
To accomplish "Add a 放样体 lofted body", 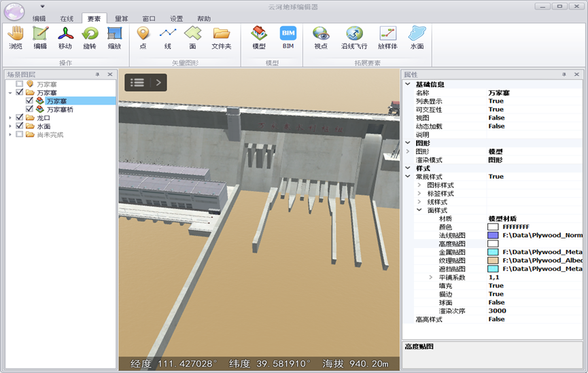I will tap(387, 38).
